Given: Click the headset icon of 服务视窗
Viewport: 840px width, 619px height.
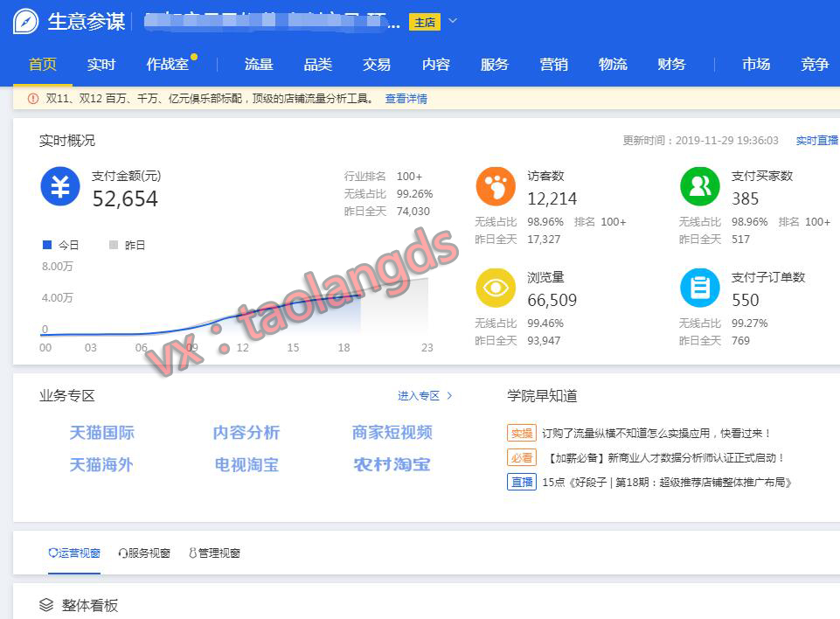Looking at the screenshot, I should click(x=122, y=553).
